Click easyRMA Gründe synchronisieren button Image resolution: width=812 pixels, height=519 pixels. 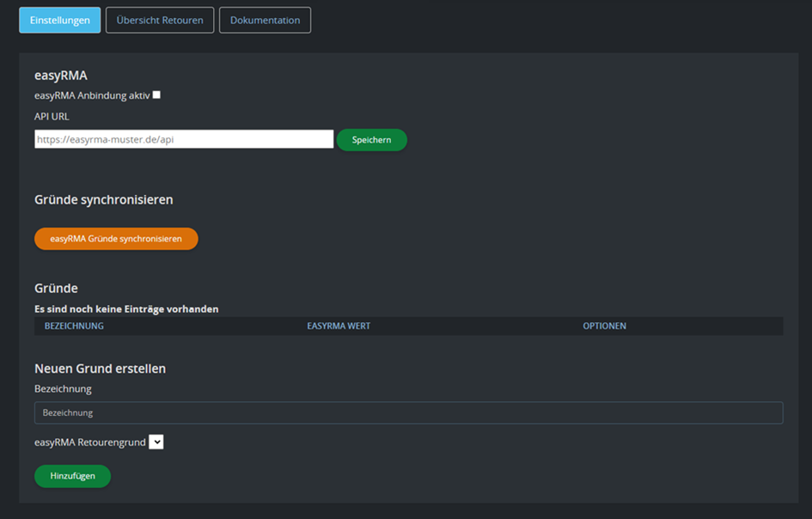[116, 239]
